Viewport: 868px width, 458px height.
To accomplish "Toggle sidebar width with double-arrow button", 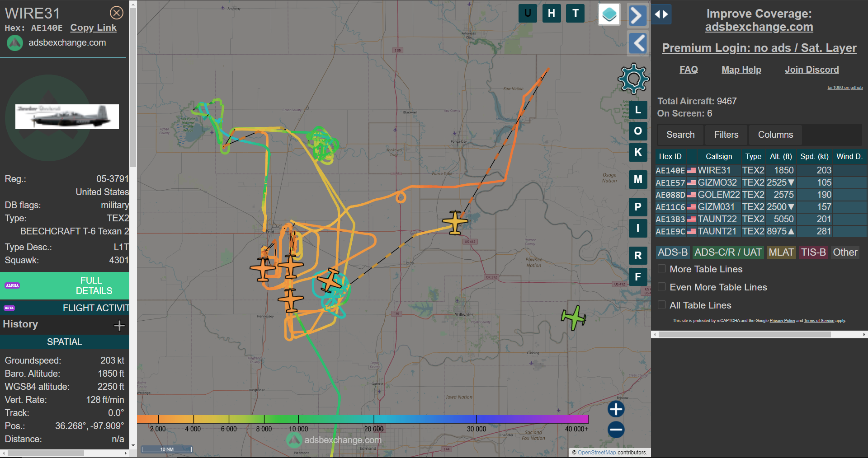I will click(x=661, y=14).
